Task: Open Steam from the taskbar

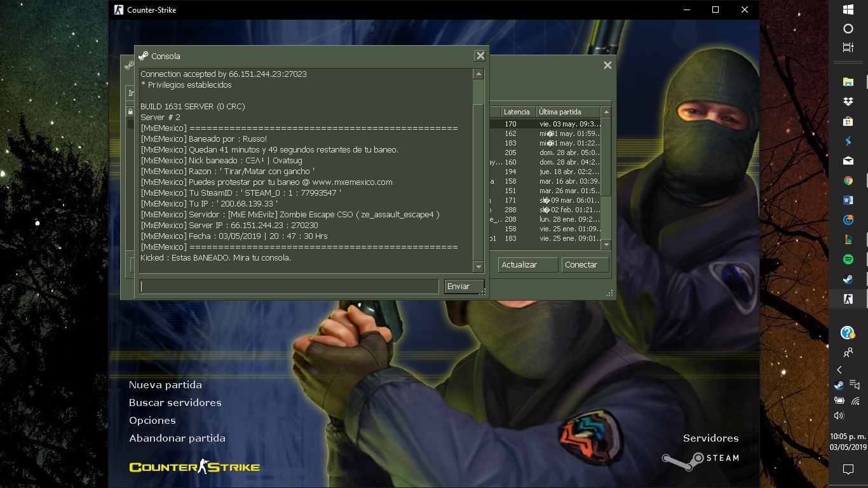Action: coord(848,279)
